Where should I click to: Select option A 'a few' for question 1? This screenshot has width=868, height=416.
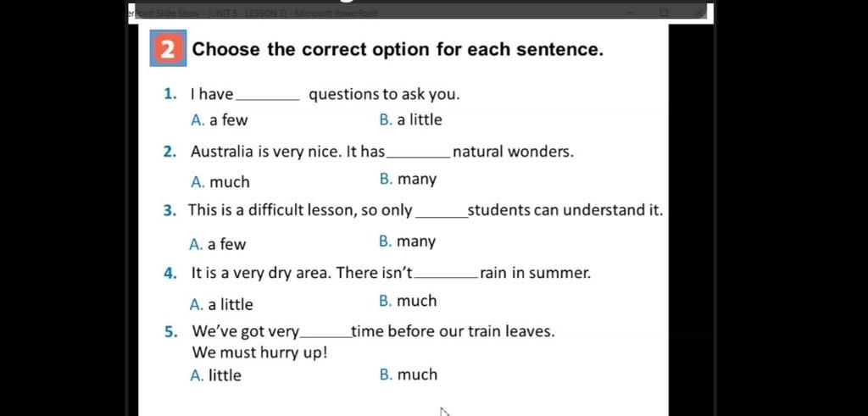220,120
